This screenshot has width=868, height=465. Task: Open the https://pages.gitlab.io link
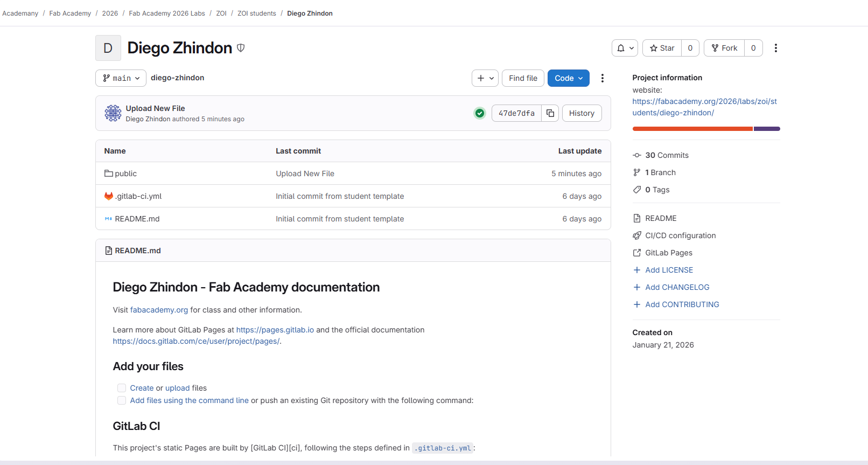tap(275, 330)
